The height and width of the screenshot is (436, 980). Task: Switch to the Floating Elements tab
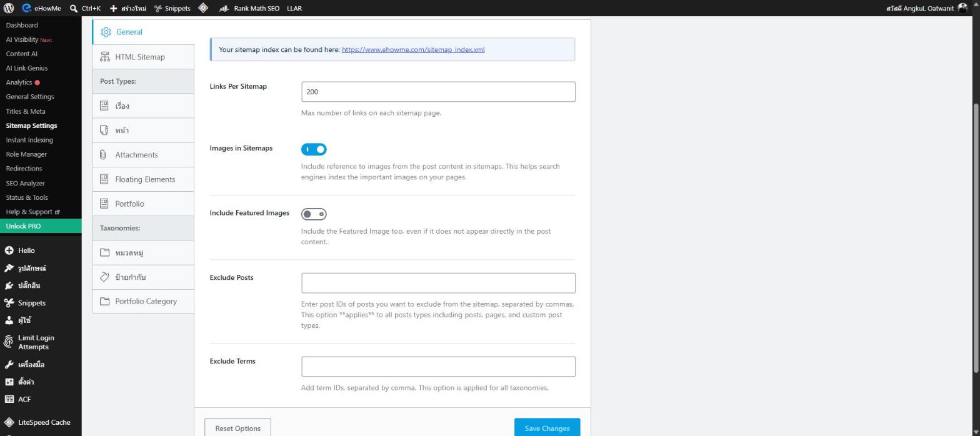tap(143, 179)
